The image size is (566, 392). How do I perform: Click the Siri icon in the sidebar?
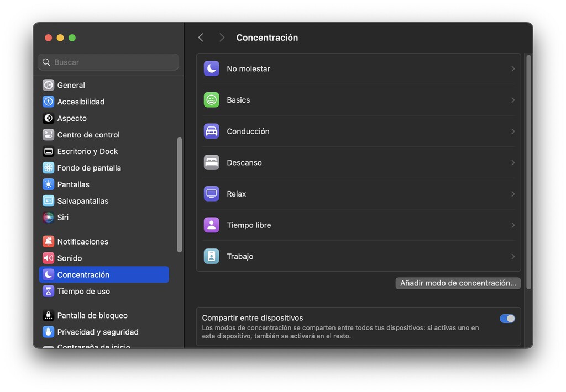pyautogui.click(x=49, y=218)
